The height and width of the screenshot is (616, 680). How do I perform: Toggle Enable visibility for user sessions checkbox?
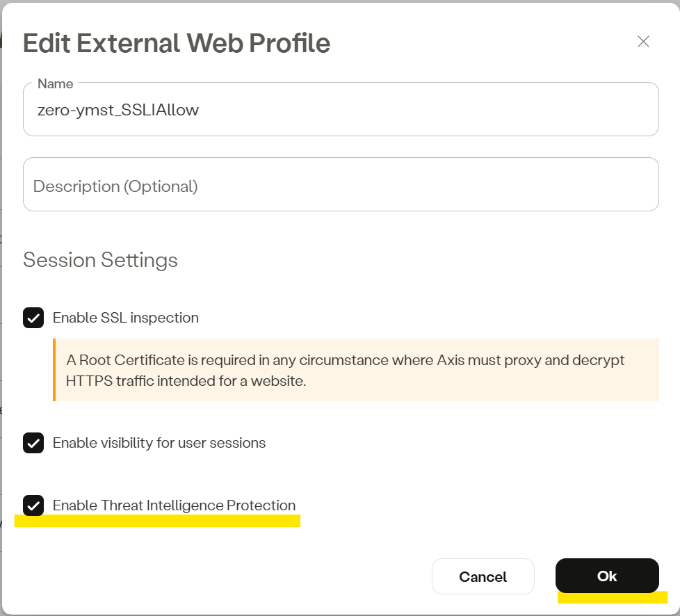[x=33, y=443]
